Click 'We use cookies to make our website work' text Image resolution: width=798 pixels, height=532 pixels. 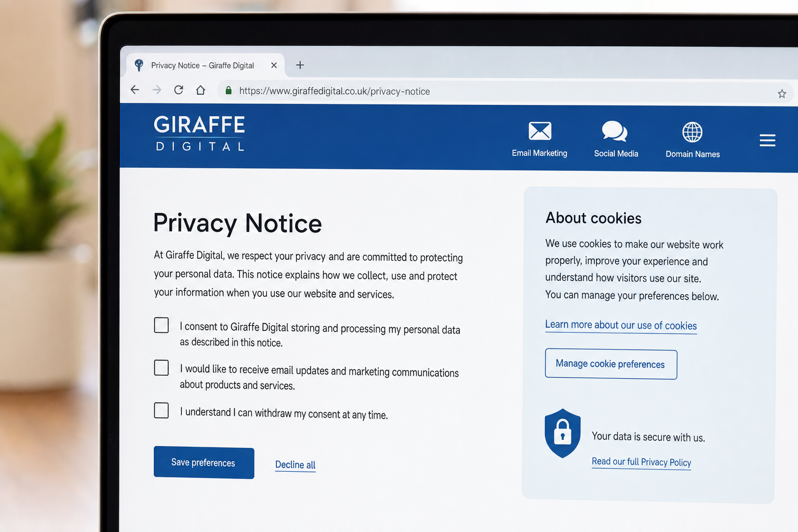[x=634, y=270]
